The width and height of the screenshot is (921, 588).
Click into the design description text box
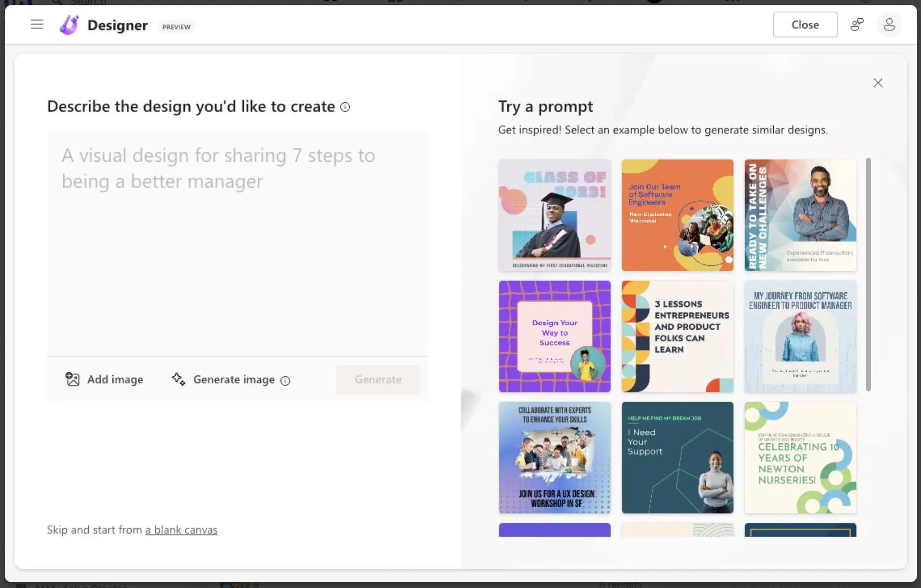pos(238,243)
